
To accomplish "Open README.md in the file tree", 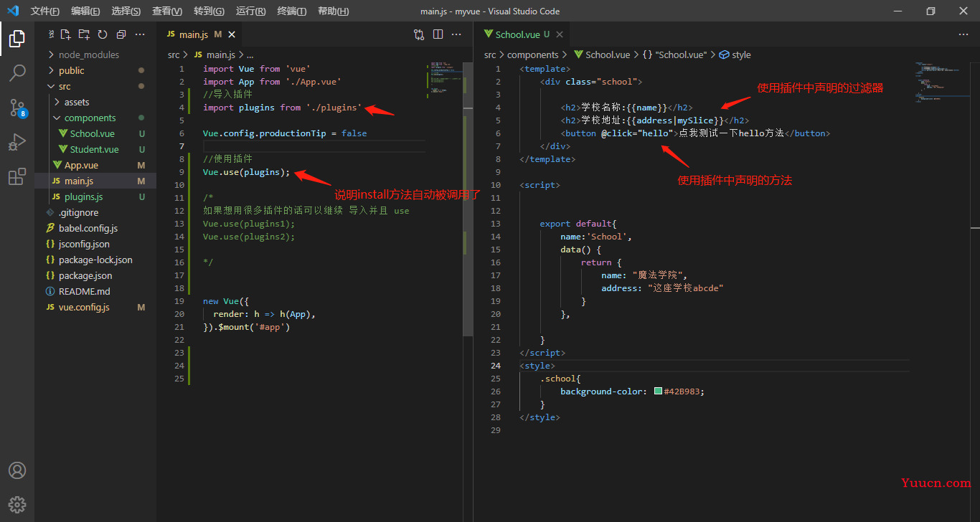I will (95, 291).
